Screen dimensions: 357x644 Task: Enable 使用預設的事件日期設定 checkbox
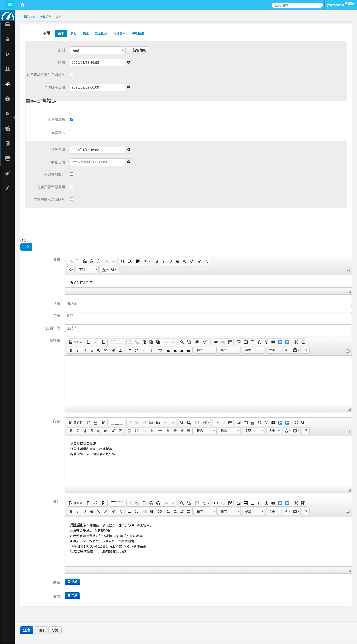coord(72,75)
